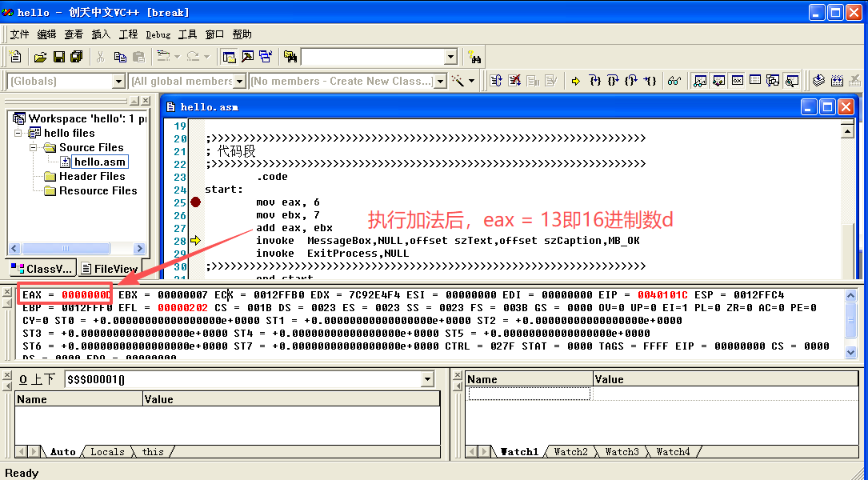Click the New Text File icon

[15, 57]
